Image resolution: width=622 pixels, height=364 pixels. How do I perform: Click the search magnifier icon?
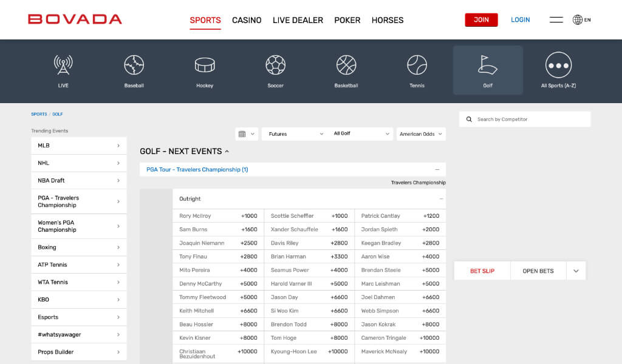click(469, 120)
